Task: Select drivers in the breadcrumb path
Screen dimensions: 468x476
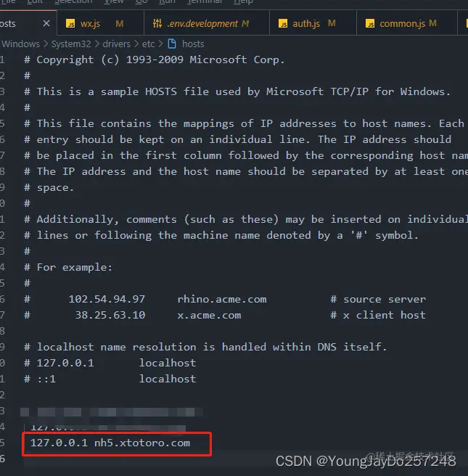Action: [x=116, y=44]
